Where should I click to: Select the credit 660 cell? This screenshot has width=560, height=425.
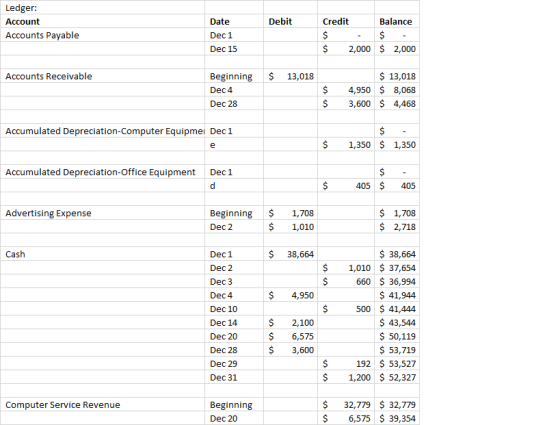point(346,282)
